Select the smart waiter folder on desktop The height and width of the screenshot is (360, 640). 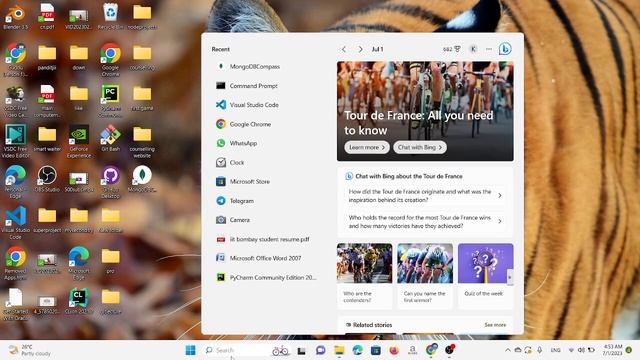click(x=47, y=138)
